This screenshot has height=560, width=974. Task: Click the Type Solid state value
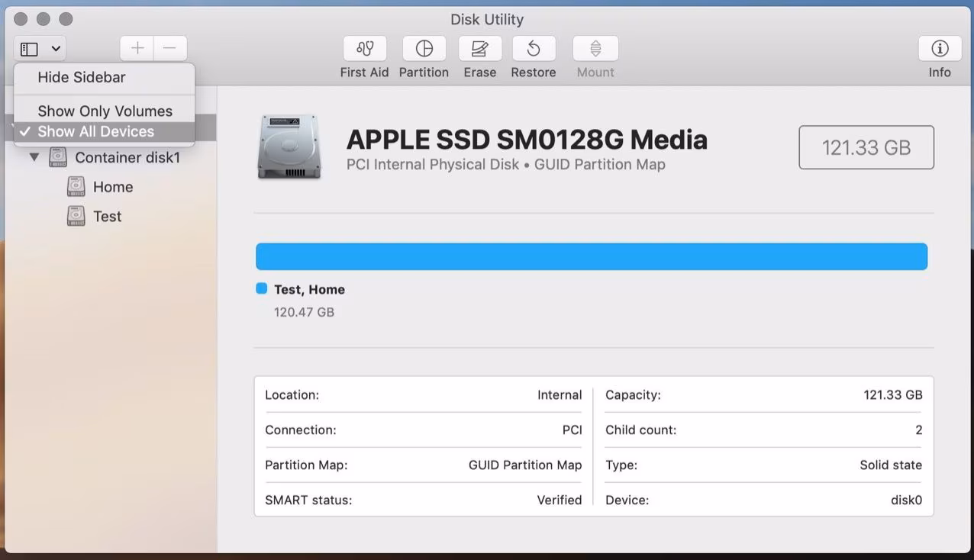coord(891,465)
